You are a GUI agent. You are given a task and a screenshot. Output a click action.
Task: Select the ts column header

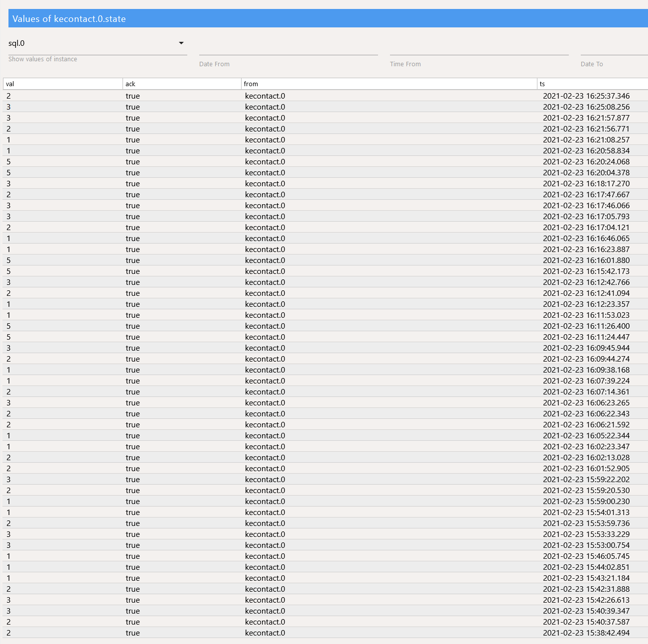point(593,84)
